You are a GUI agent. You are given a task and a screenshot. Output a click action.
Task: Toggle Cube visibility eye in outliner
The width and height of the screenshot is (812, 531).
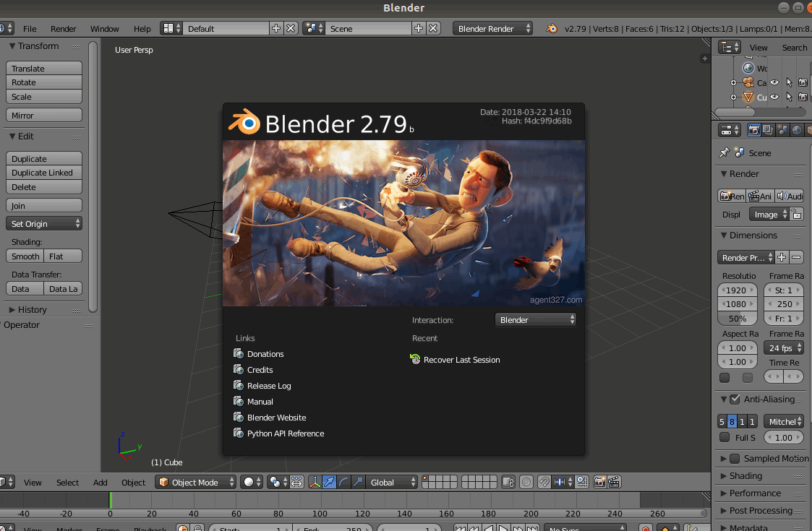[774, 97]
